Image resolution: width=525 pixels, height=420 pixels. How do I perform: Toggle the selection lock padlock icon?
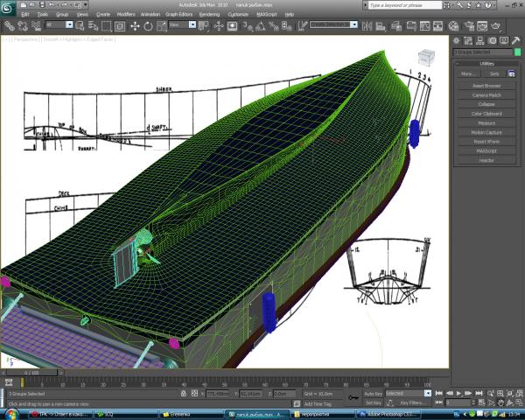[x=183, y=394]
